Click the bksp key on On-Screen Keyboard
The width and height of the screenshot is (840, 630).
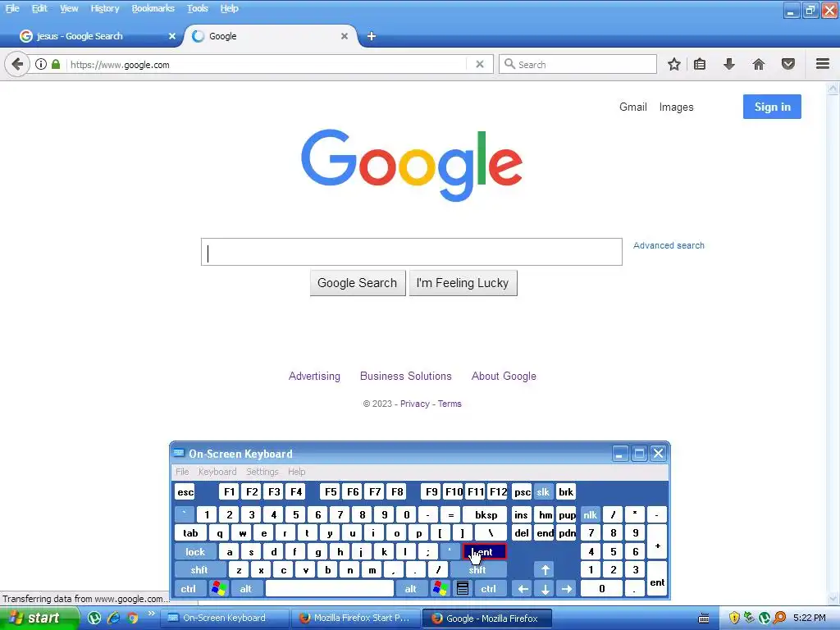[486, 515]
